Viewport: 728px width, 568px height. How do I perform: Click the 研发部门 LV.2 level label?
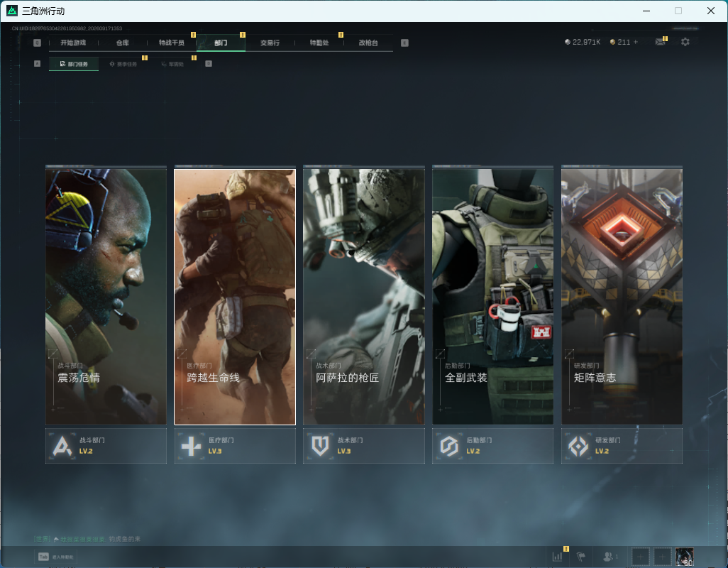click(602, 451)
